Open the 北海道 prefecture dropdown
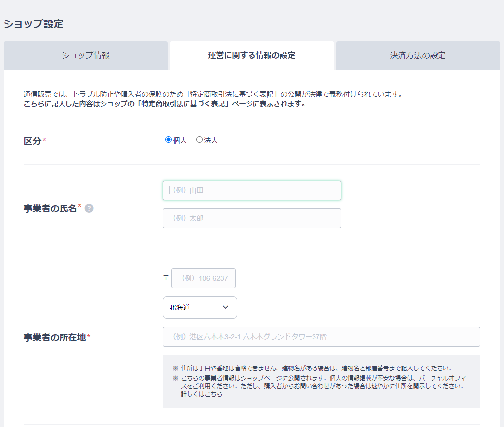Viewport: 504px width, 427px height. [x=199, y=307]
